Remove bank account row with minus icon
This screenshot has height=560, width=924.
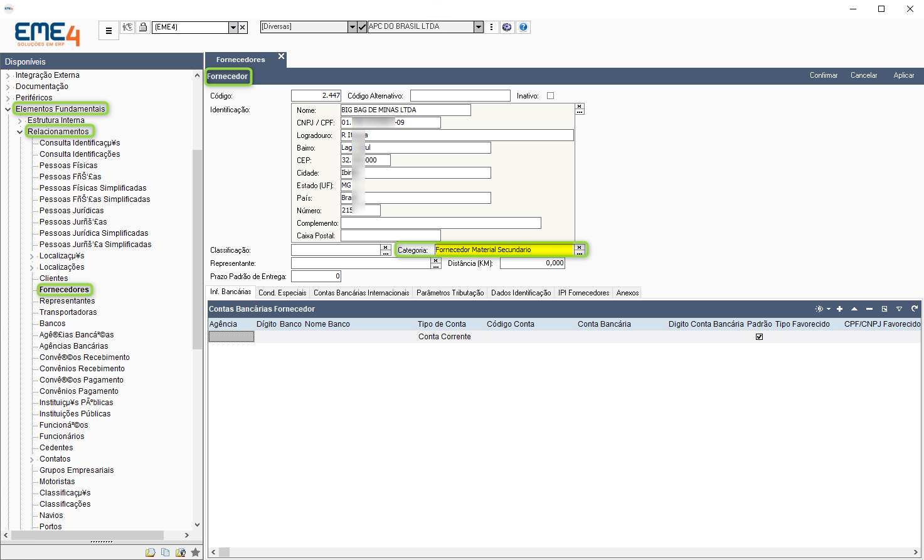(869, 309)
